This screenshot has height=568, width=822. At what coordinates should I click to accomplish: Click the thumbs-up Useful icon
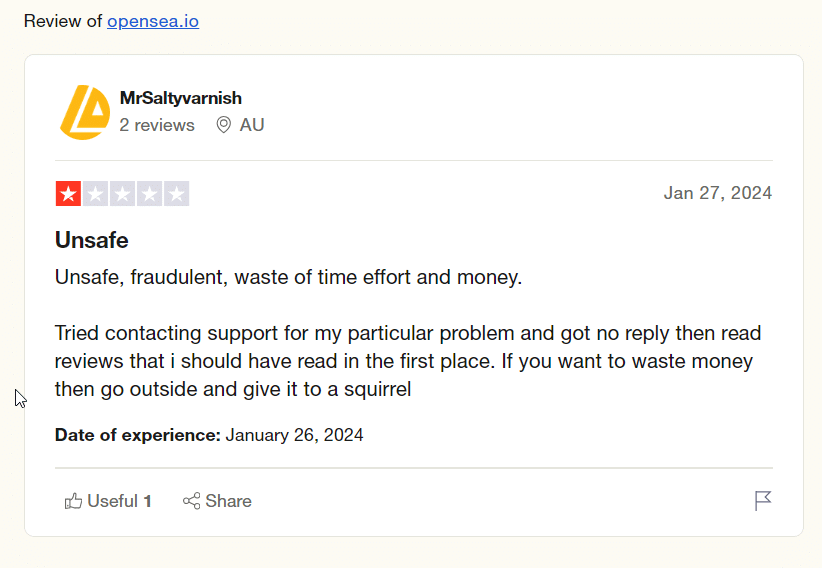(x=73, y=501)
